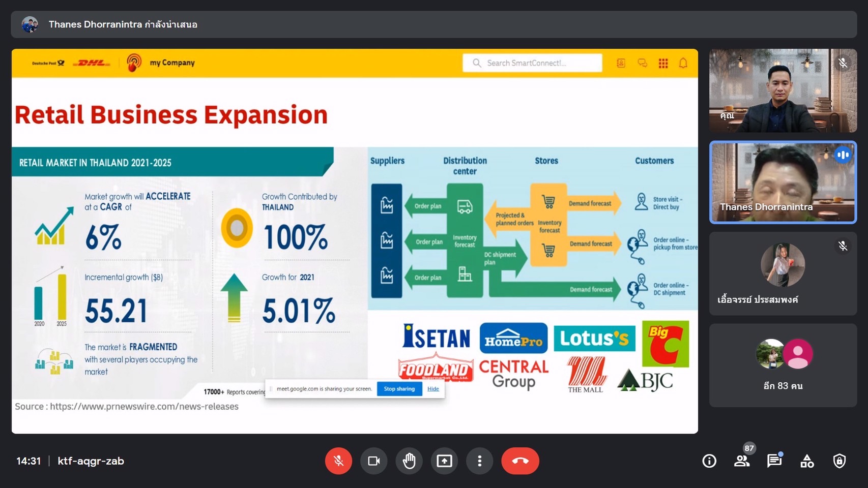
Task: Unmute the microphone in the call bar
Action: coord(338,461)
